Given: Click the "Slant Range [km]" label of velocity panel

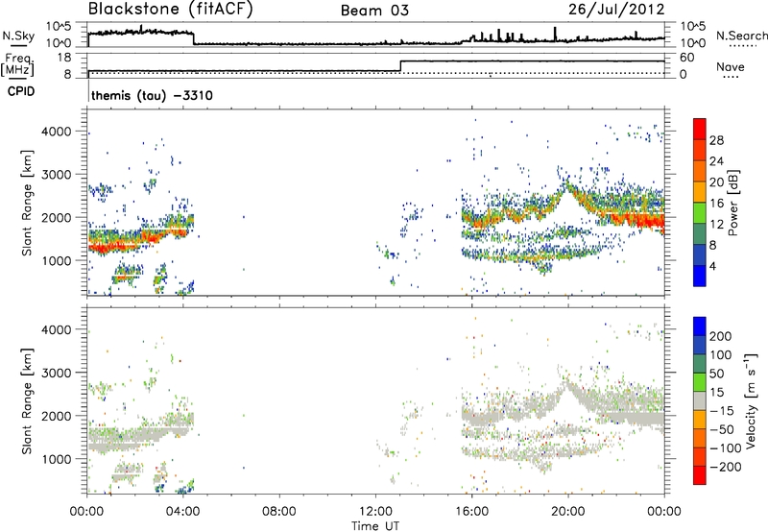Looking at the screenshot, I should click(x=27, y=400).
